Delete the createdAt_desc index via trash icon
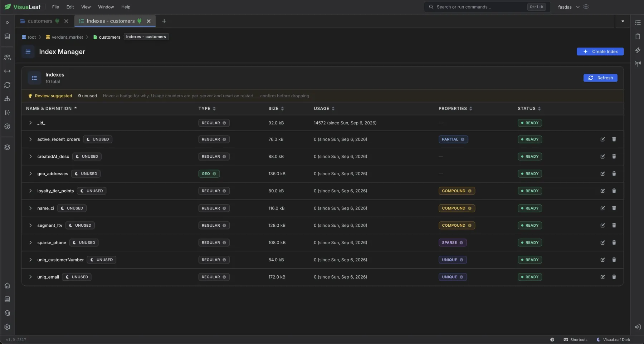Image resolution: width=644 pixels, height=344 pixels. tap(614, 157)
